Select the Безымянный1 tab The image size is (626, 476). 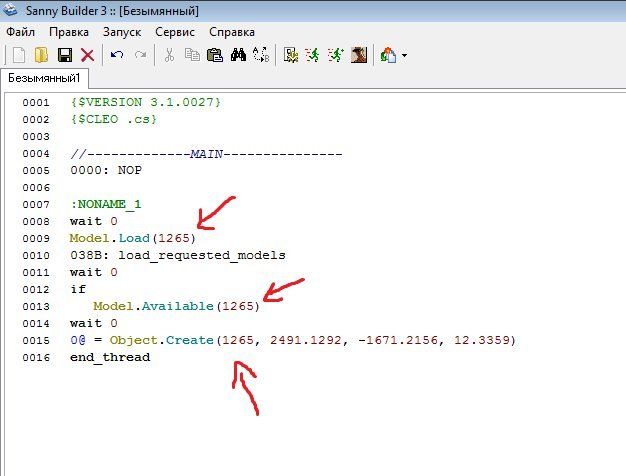44,78
